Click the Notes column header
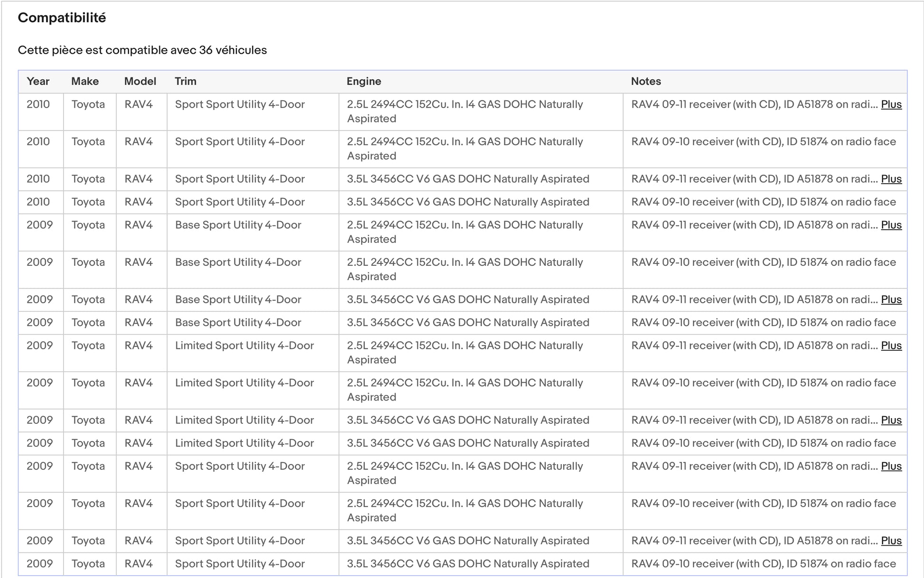 [646, 81]
